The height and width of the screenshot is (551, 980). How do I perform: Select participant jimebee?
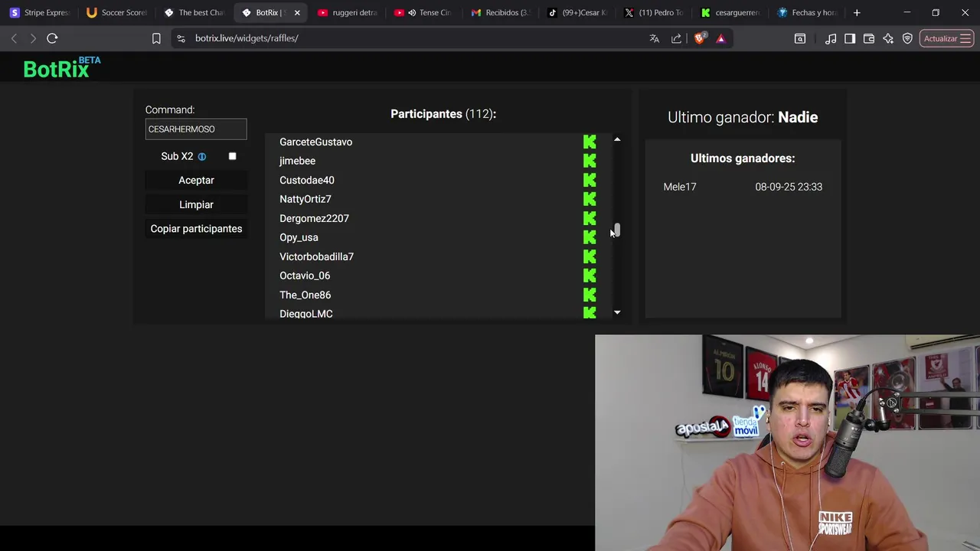pyautogui.click(x=297, y=161)
